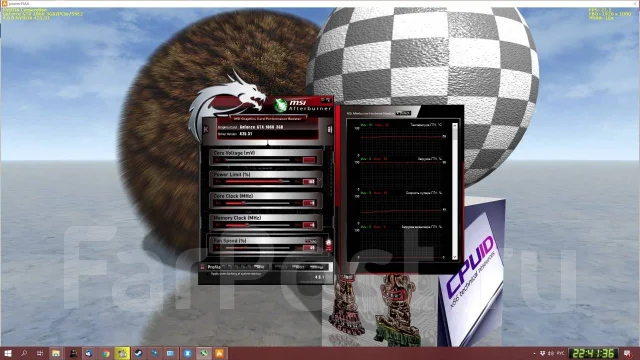Click the Detach button on hardware monitor
The height and width of the screenshot is (360, 640).
tap(403, 113)
